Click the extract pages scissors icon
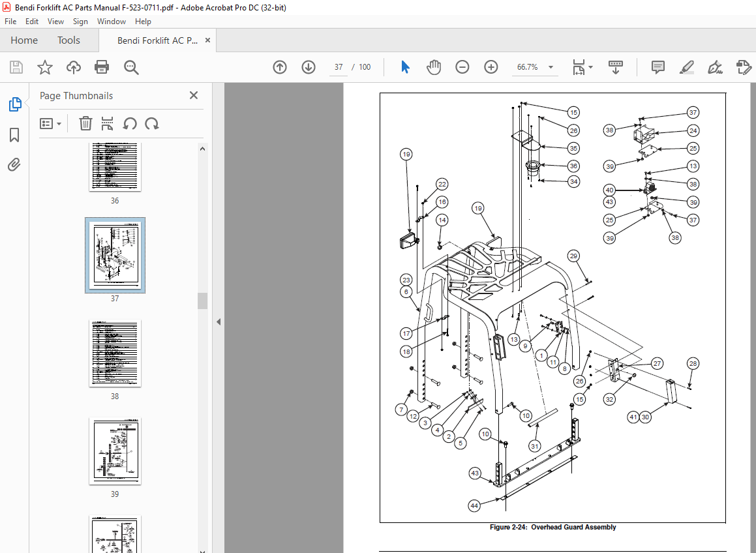 (x=107, y=123)
